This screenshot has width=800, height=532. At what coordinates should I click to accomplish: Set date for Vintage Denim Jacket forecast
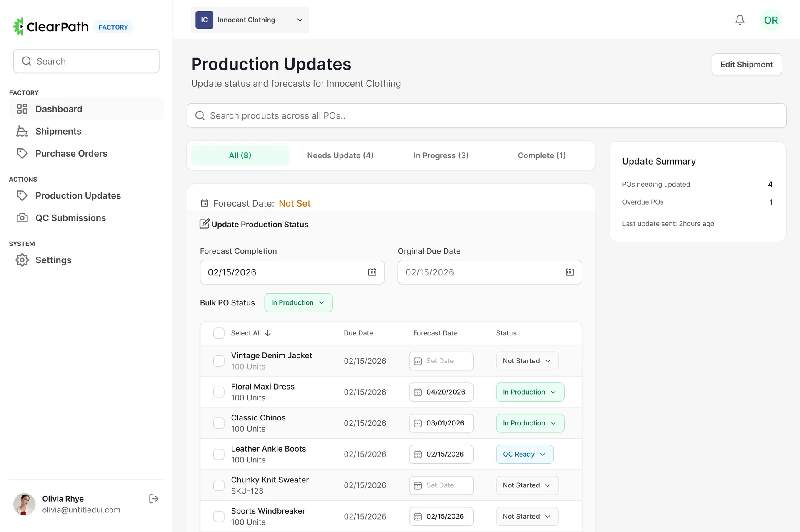tap(441, 361)
